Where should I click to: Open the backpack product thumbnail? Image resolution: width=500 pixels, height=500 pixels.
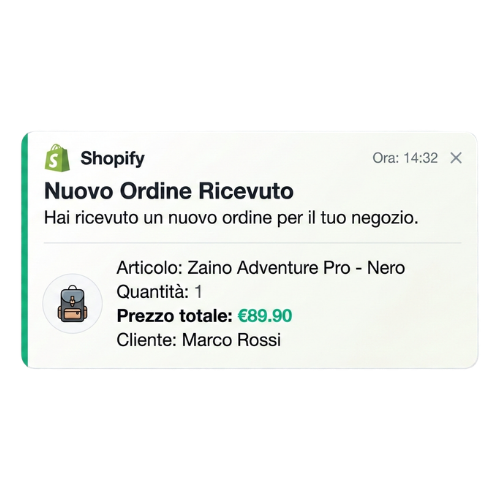[72, 303]
